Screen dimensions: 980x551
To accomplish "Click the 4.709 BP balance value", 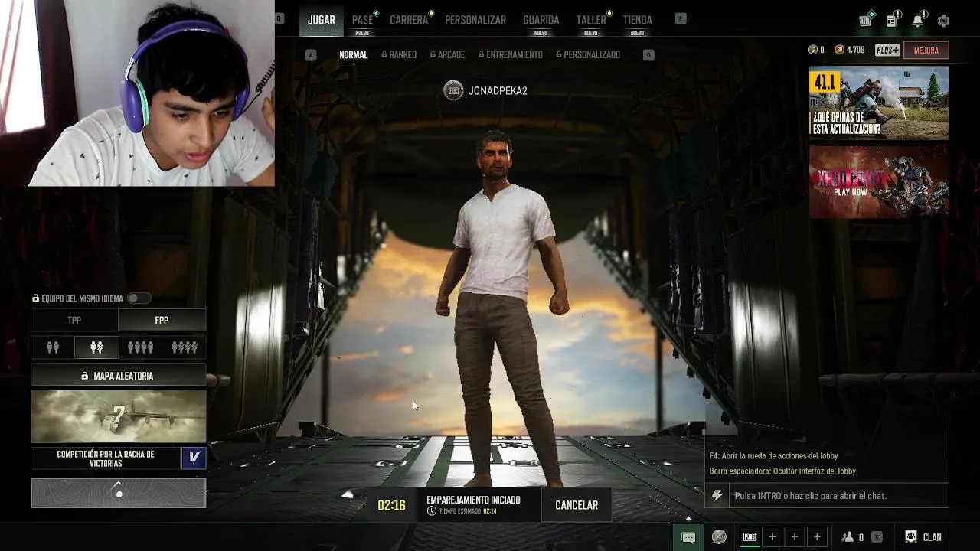I will tap(855, 50).
